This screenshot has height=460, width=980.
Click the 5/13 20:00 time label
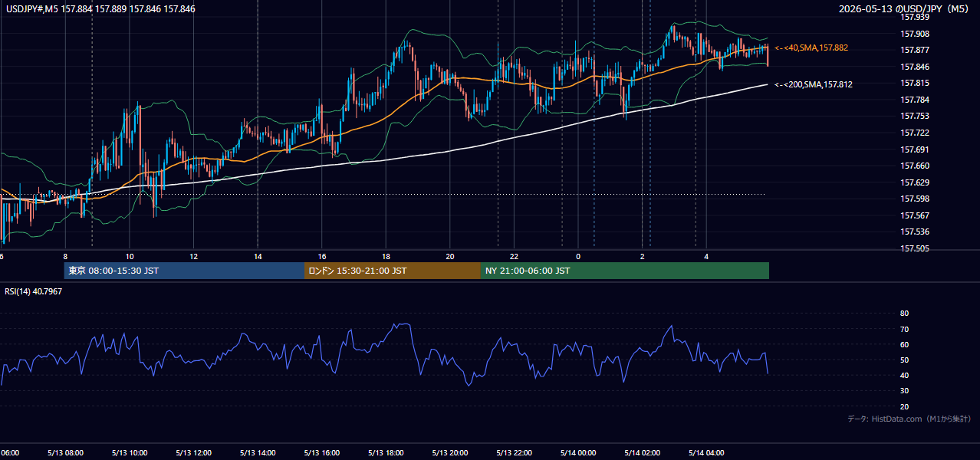[x=450, y=453]
